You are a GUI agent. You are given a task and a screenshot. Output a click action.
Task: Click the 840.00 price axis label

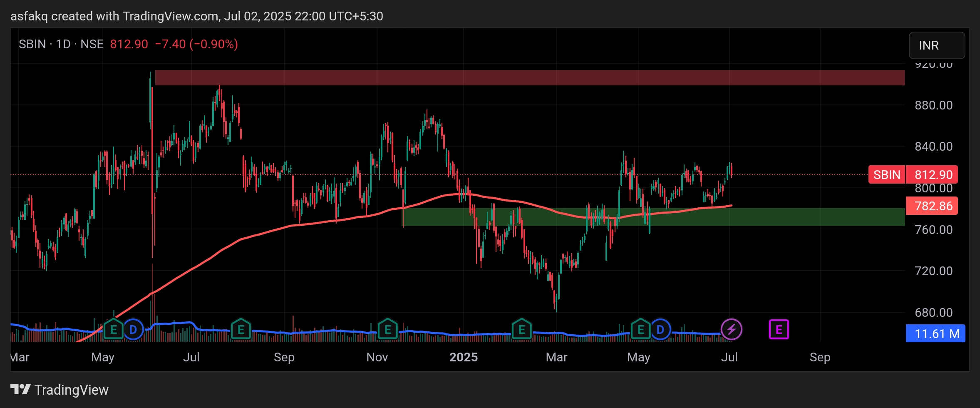[x=933, y=147]
